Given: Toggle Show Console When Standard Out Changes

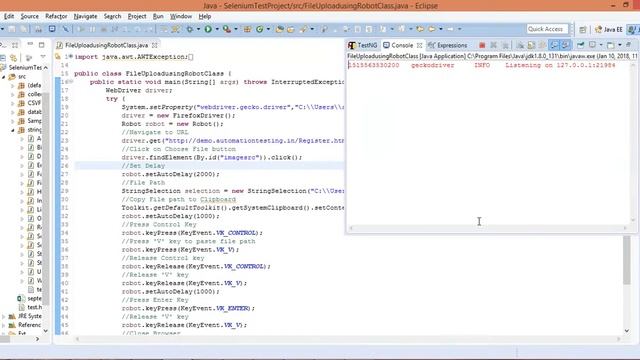Looking at the screenshot, I should click(x=554, y=45).
